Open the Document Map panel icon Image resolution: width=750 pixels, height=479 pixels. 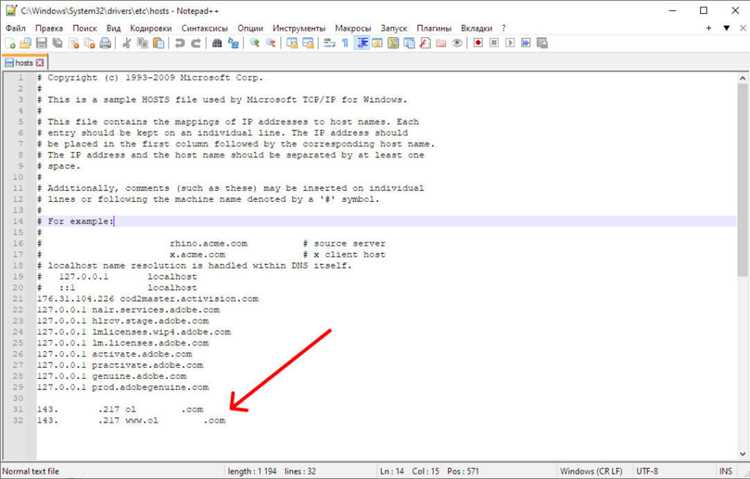point(393,43)
